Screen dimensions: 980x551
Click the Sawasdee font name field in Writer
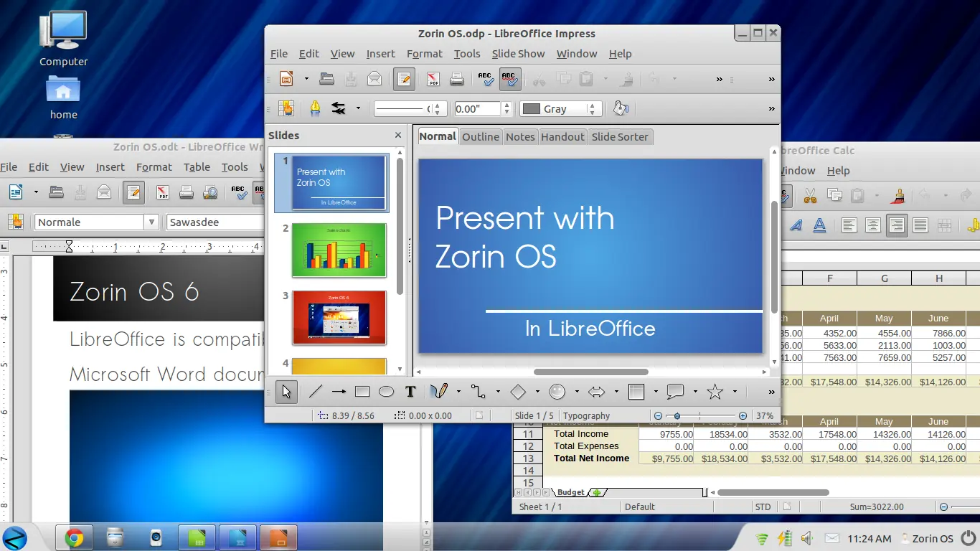point(215,222)
